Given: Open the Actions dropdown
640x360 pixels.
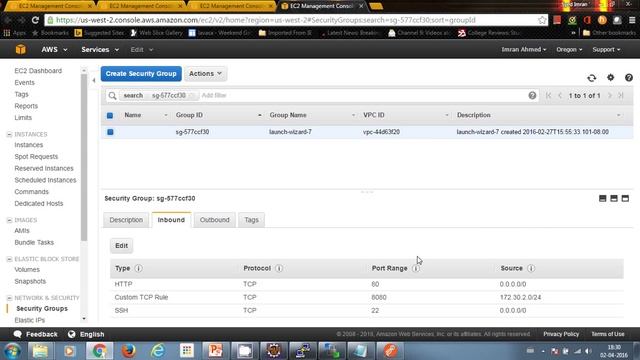Looking at the screenshot, I should tap(205, 73).
